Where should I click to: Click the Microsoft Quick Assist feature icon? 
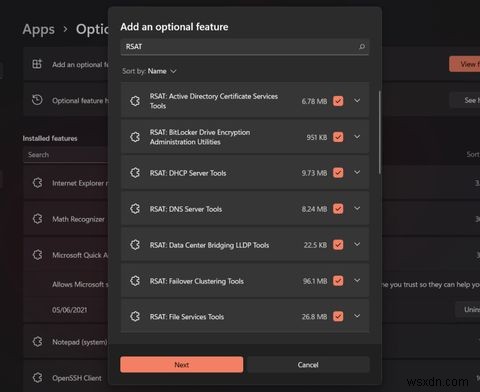click(x=37, y=255)
